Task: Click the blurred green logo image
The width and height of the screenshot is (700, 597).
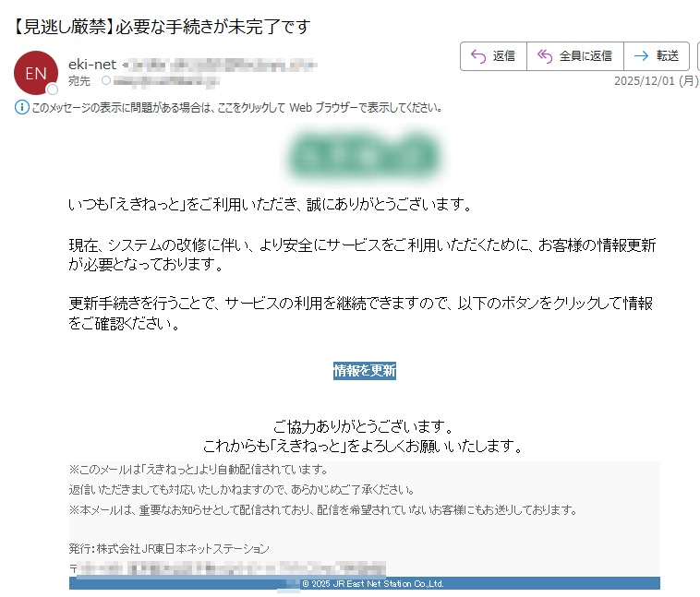Action: (x=364, y=154)
